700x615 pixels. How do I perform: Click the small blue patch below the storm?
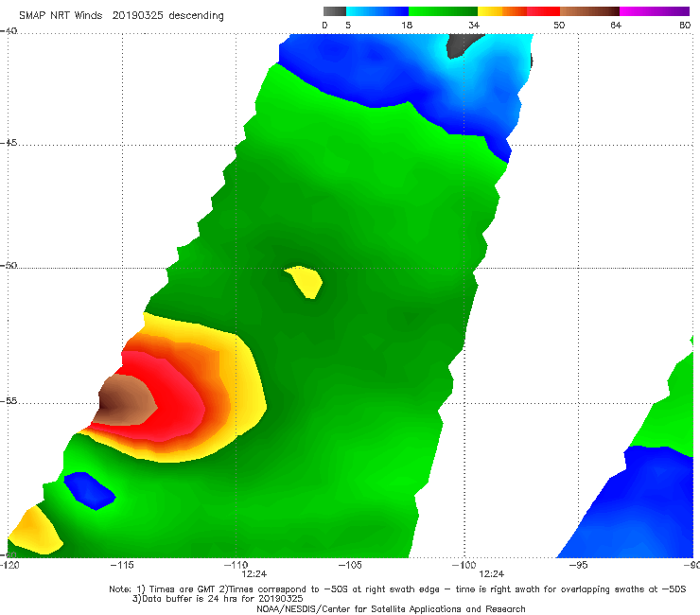click(91, 491)
